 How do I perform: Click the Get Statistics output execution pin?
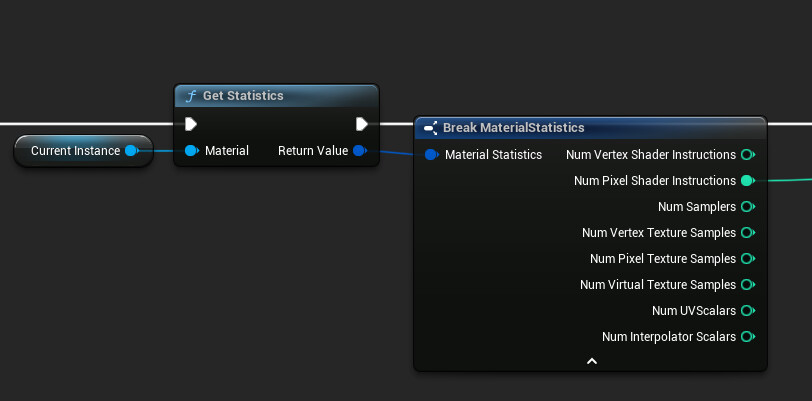point(361,124)
